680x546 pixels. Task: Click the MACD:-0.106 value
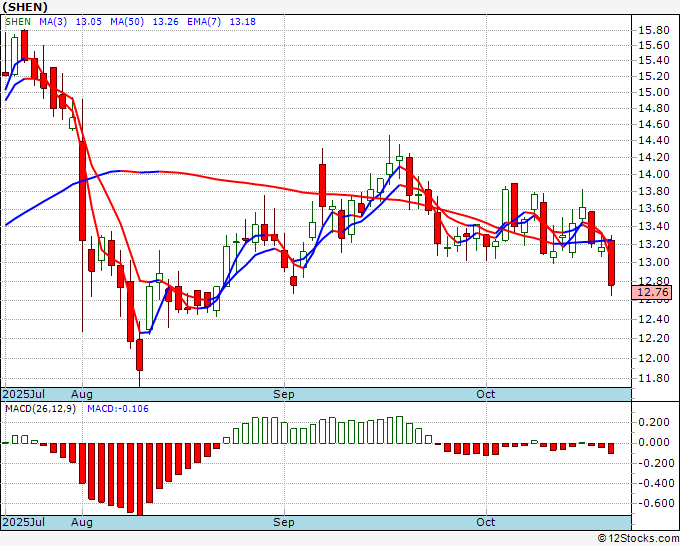[118, 409]
